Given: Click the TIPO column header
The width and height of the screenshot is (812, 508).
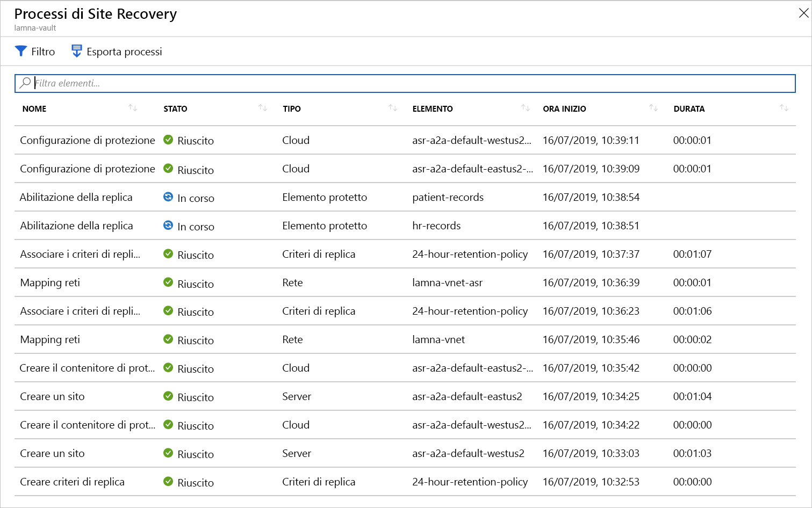Looking at the screenshot, I should pyautogui.click(x=292, y=108).
